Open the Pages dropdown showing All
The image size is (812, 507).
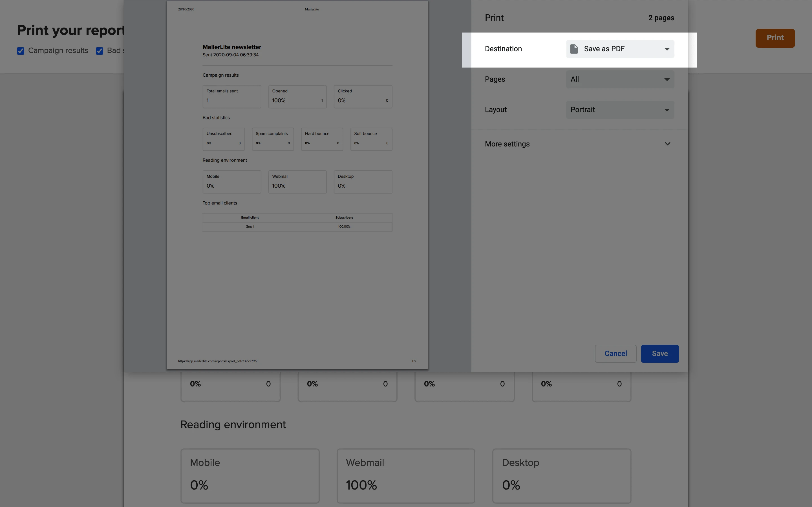coord(620,79)
